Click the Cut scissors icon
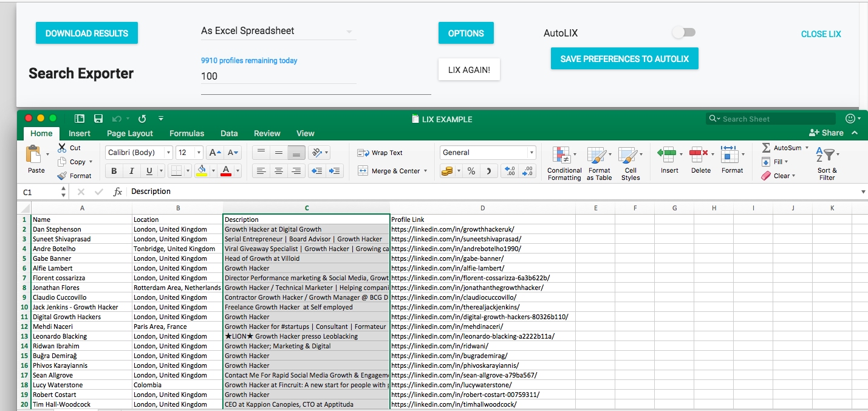The image size is (868, 411). point(62,148)
